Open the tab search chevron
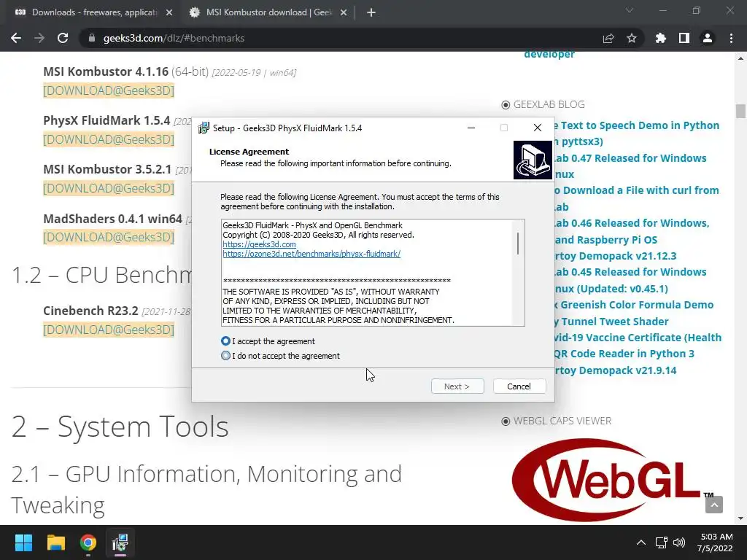The width and height of the screenshot is (747, 560). point(630,10)
